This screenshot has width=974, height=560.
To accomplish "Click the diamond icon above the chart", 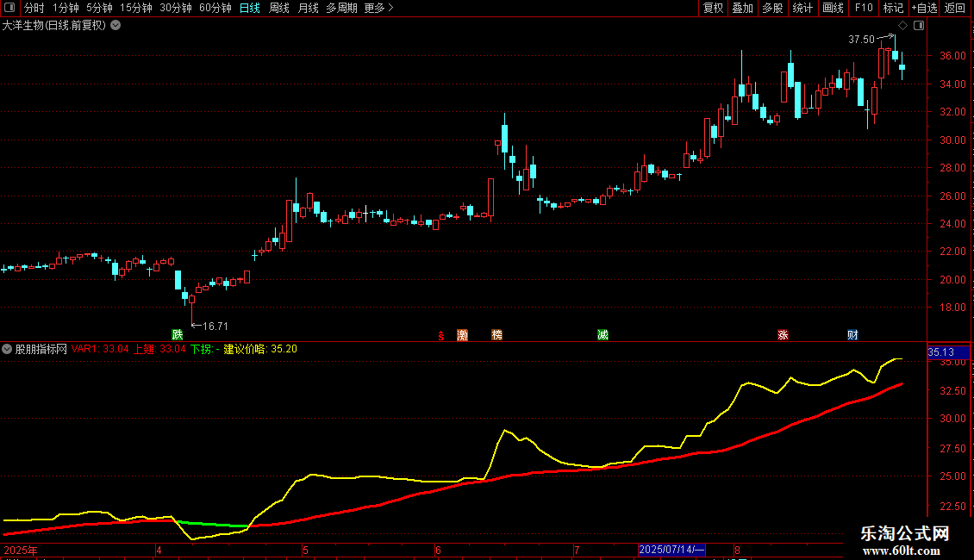I will (903, 26).
